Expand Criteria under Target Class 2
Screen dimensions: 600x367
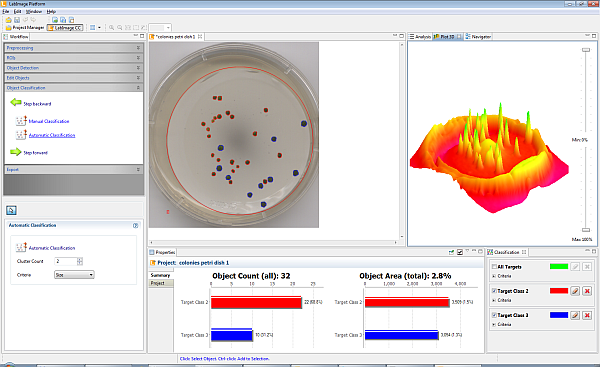click(494, 300)
